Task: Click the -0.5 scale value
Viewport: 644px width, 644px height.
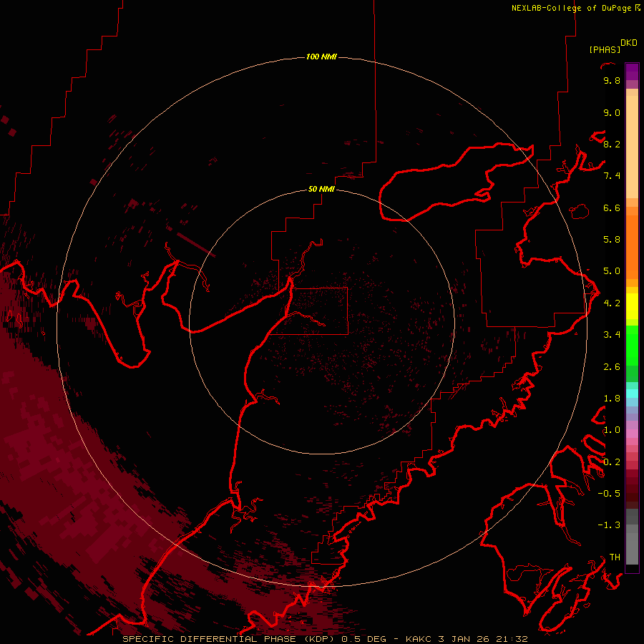Action: (x=609, y=494)
